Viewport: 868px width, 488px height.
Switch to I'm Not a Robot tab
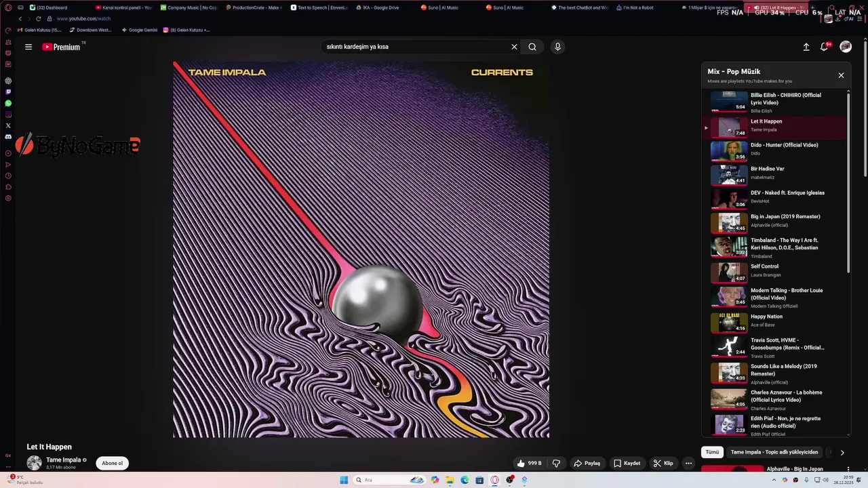click(x=644, y=7)
